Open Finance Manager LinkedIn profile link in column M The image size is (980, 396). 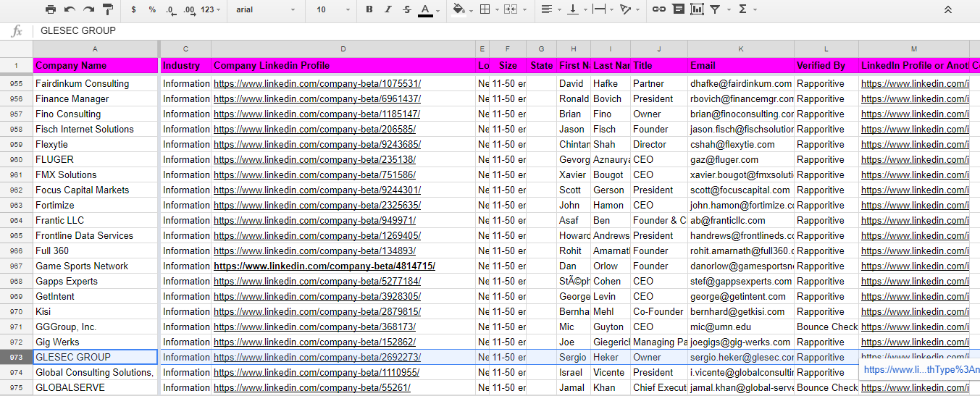click(x=914, y=98)
